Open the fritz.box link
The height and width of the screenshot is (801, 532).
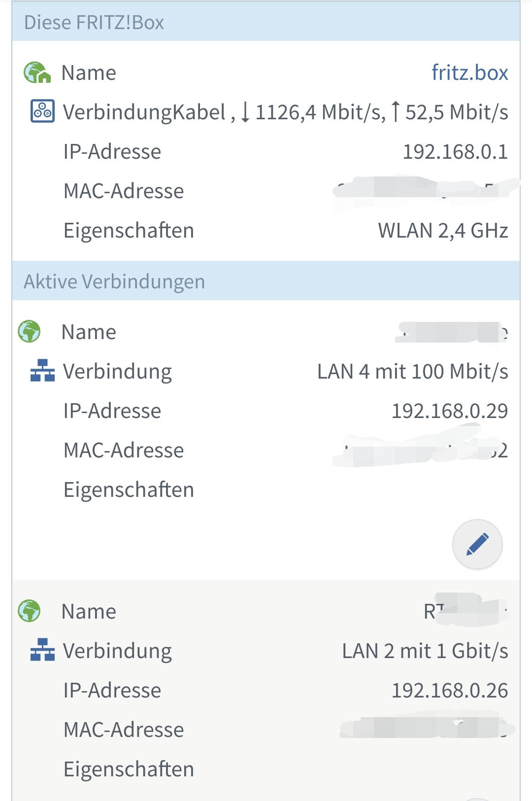469,73
